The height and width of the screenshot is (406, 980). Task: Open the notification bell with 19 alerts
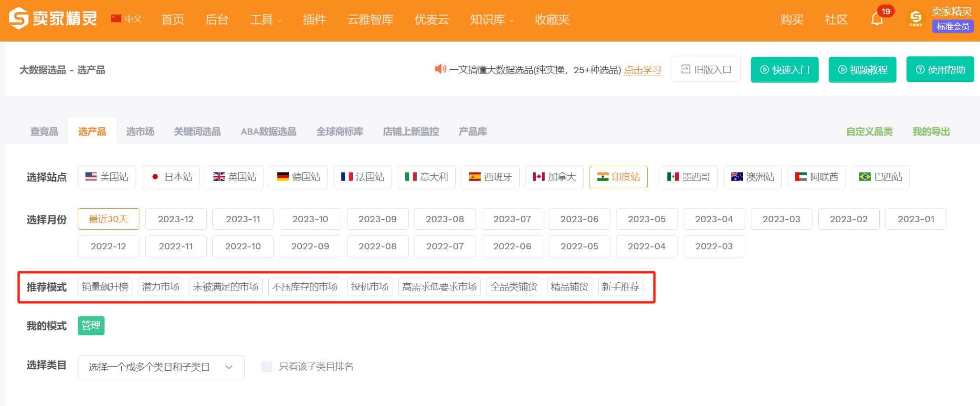(877, 19)
